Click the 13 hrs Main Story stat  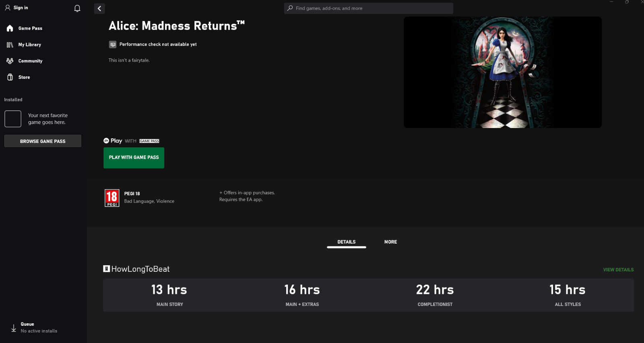click(x=169, y=295)
